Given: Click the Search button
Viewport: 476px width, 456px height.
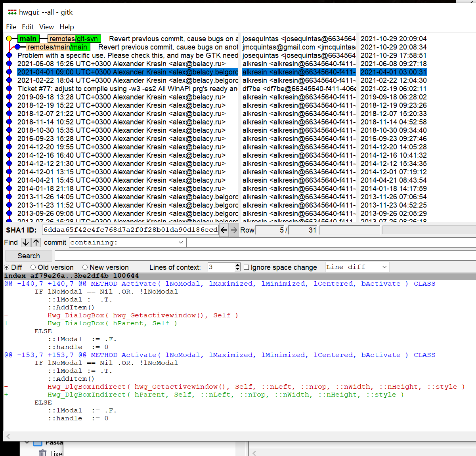Looking at the screenshot, I should tap(29, 256).
